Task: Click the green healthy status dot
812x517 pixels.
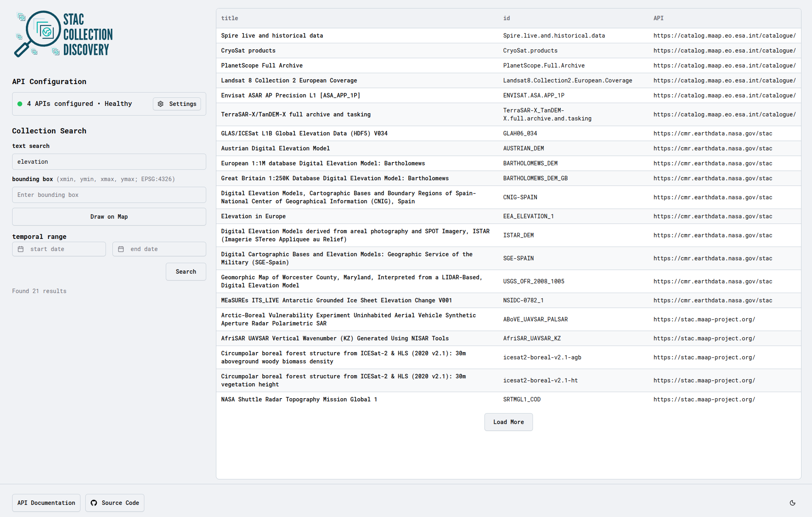Action: click(20, 104)
